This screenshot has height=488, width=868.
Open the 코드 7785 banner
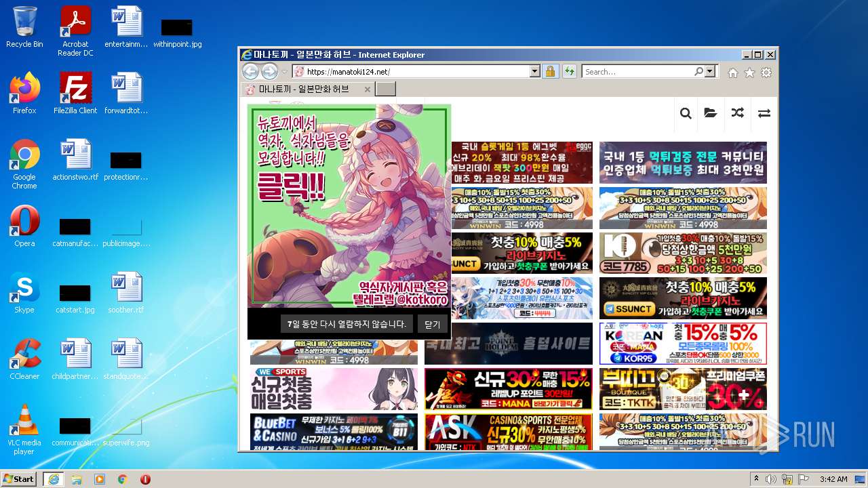tap(683, 253)
